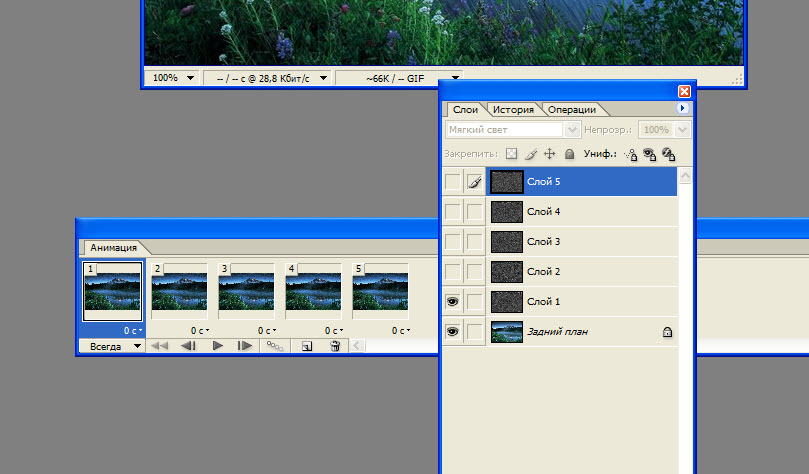
Task: Open frame 3 delay 0 с dropdown
Action: [x=267, y=331]
